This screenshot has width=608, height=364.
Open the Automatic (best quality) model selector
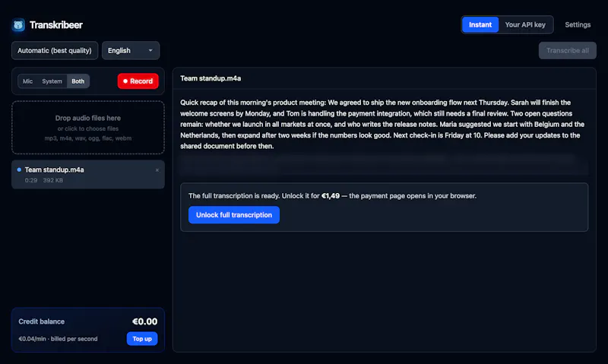pyautogui.click(x=55, y=50)
